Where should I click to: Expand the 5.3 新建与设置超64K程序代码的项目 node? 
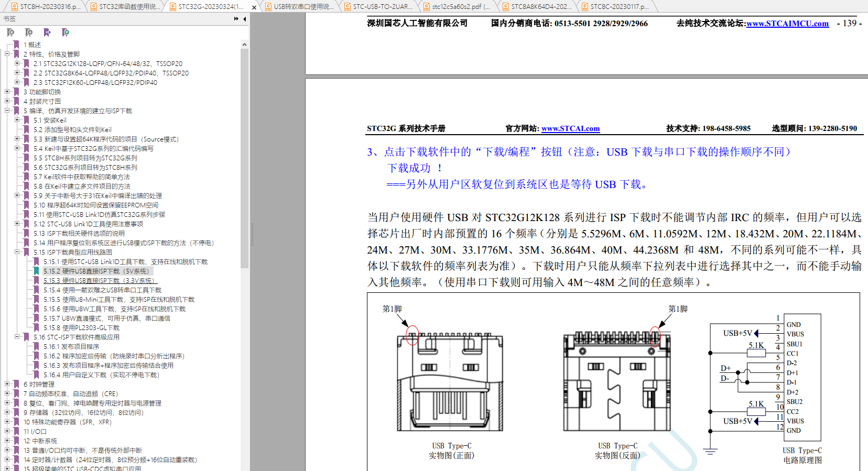(17, 139)
